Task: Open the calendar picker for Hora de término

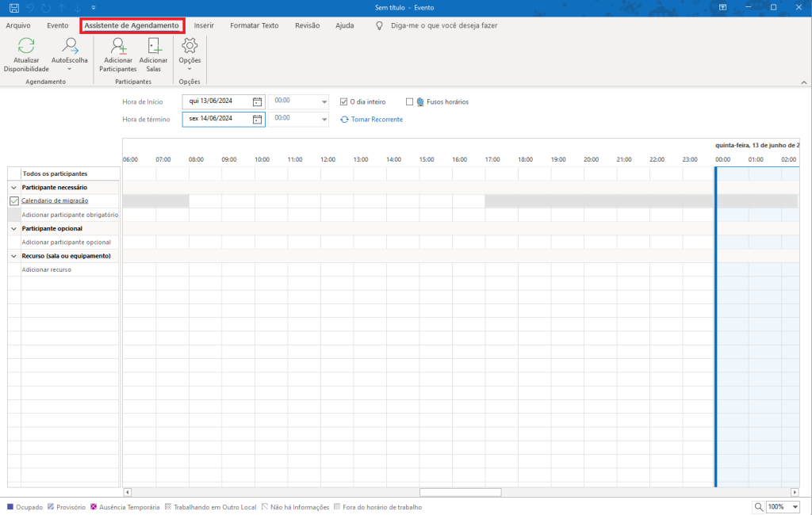Action: click(257, 119)
